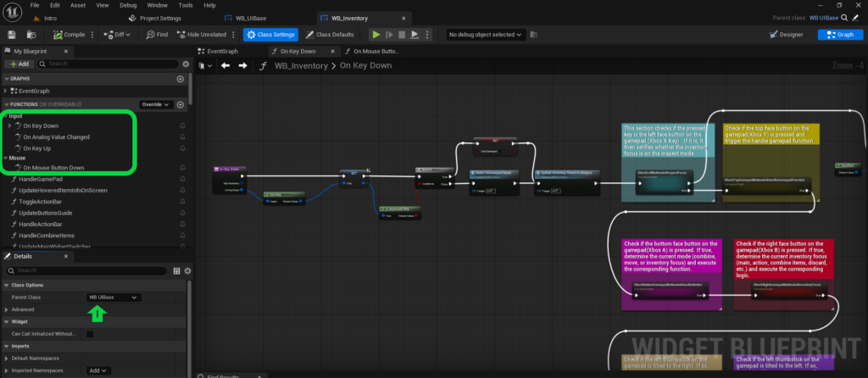Start Play simulation with green arrow
Image resolution: width=868 pixels, height=378 pixels.
(x=376, y=34)
